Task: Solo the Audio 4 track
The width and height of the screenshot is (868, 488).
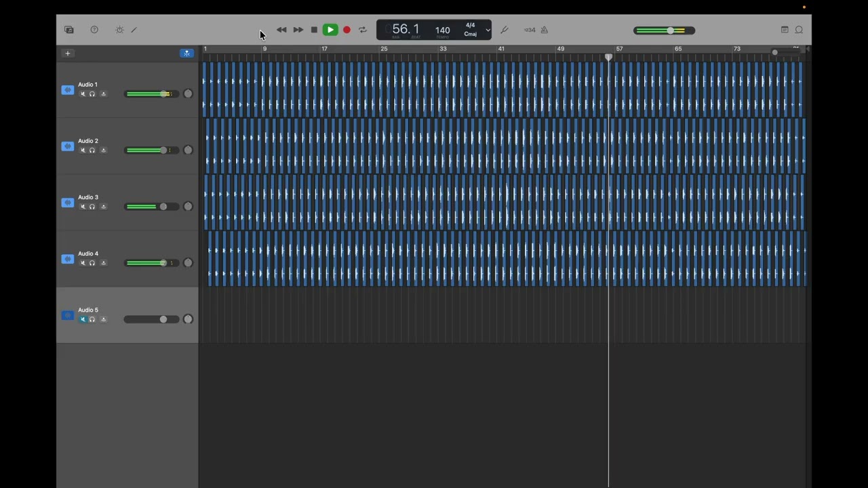Action: [x=92, y=263]
